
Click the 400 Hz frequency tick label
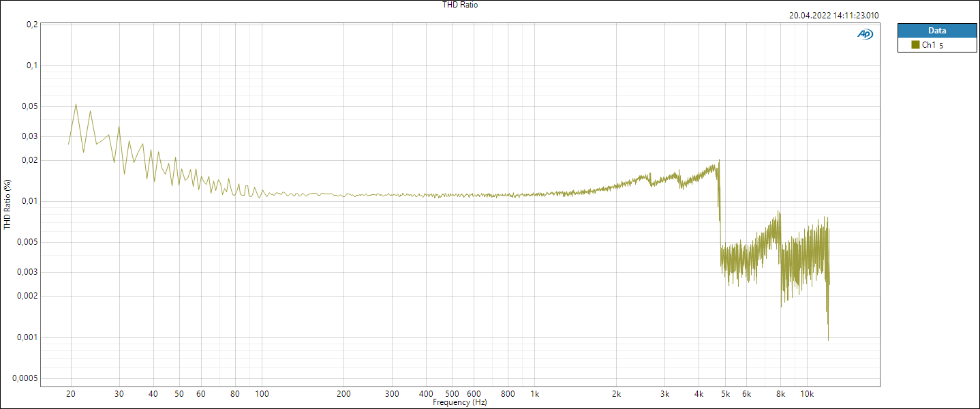pyautogui.click(x=426, y=394)
